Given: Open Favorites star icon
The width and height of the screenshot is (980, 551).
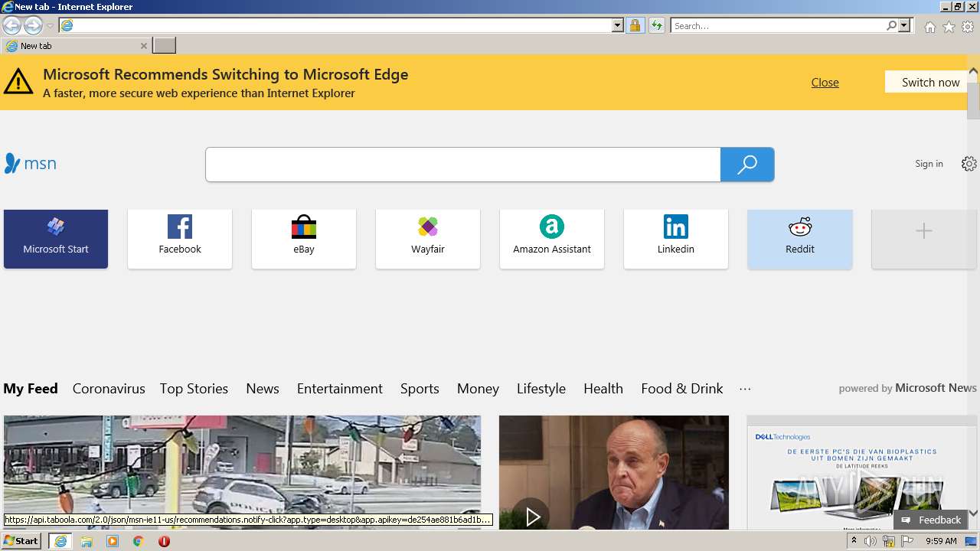Looking at the screenshot, I should click(x=949, y=27).
